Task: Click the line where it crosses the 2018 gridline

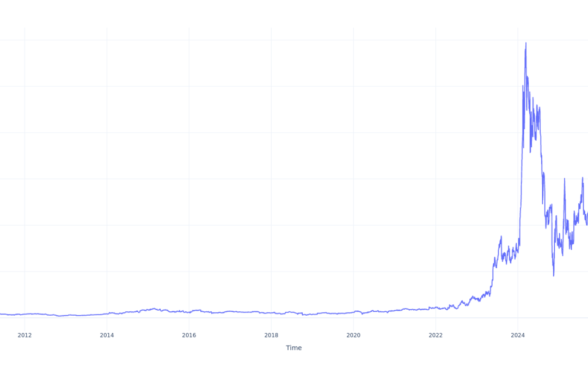Action: pos(271,313)
